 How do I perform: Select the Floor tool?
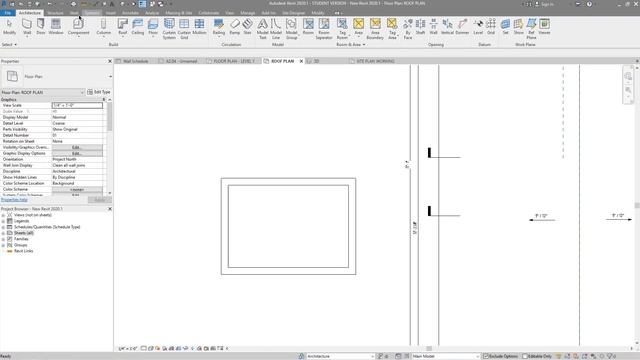pos(153,27)
